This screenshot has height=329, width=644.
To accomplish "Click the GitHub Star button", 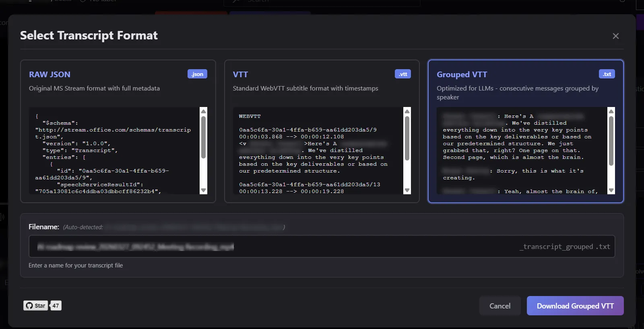I will 35,306.
